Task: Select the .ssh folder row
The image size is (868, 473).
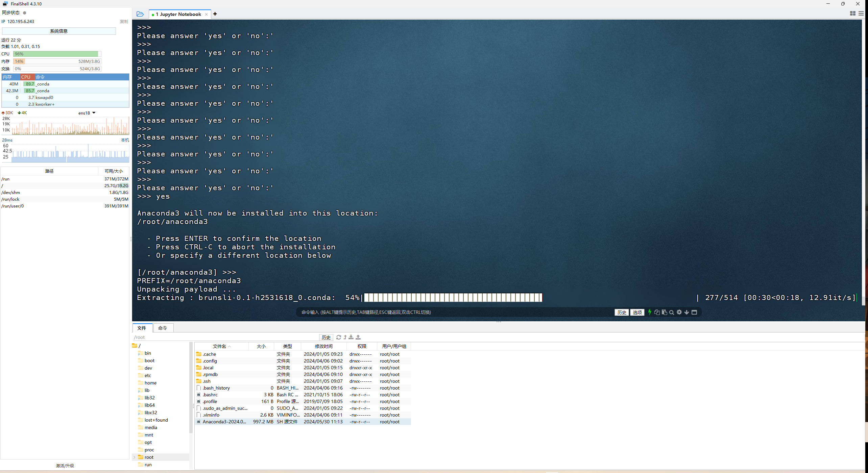Action: point(303,381)
